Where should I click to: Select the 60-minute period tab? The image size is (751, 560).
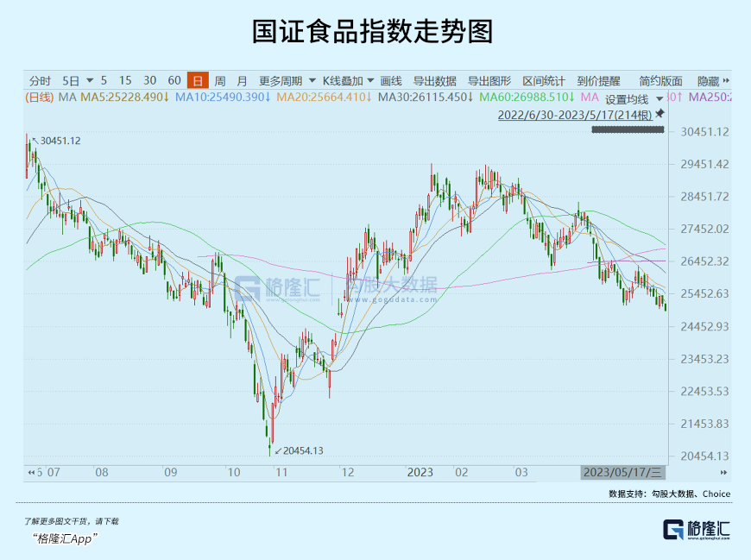click(x=174, y=80)
